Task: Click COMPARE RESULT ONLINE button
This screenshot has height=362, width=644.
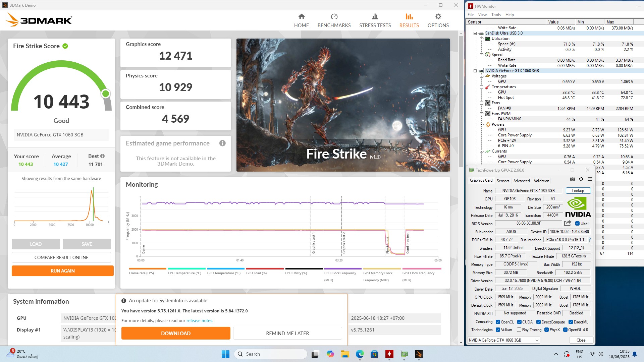Action: pyautogui.click(x=61, y=257)
